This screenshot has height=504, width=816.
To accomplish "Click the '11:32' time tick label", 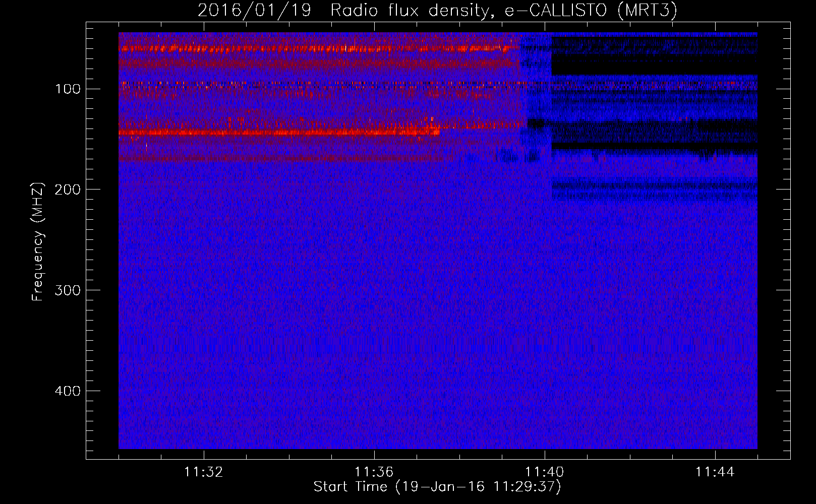I will (x=204, y=472).
